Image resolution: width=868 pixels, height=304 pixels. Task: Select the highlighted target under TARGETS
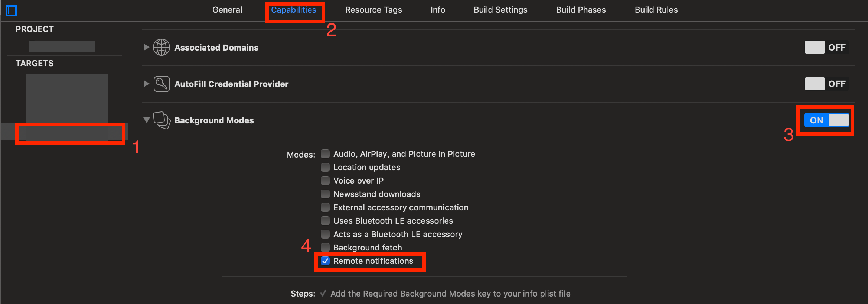[69, 133]
